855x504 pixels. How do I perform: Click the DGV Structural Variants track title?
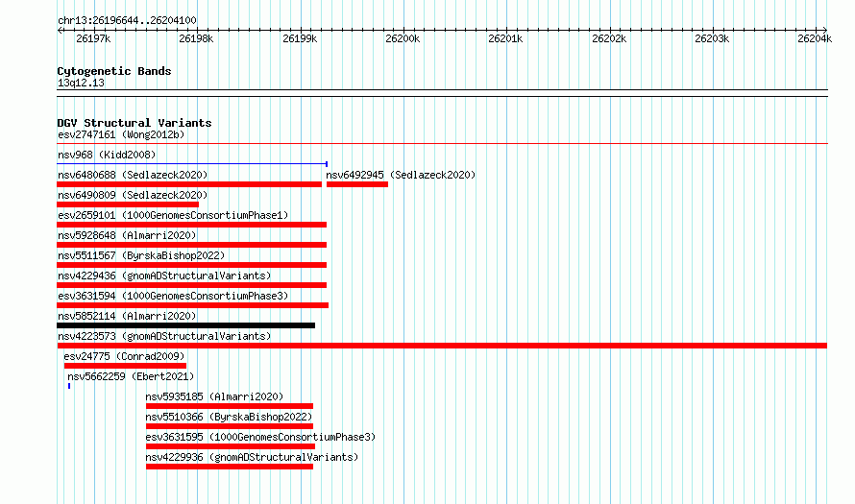pos(134,123)
